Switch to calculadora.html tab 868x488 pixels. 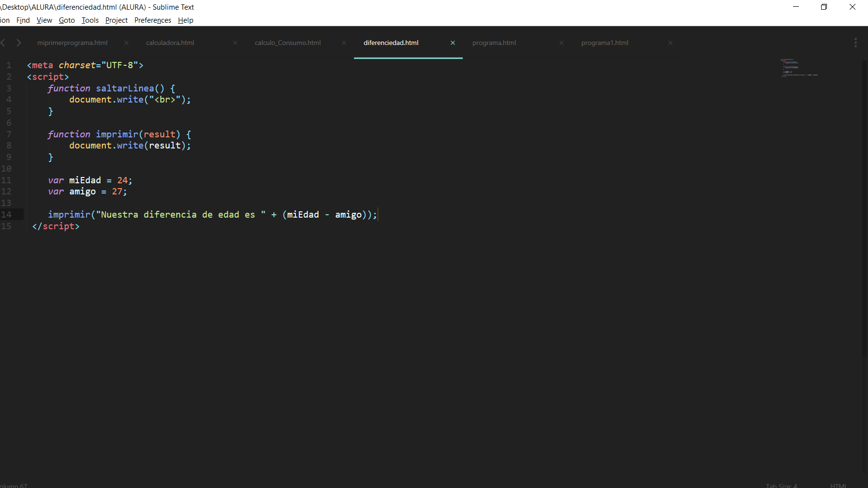(x=170, y=43)
